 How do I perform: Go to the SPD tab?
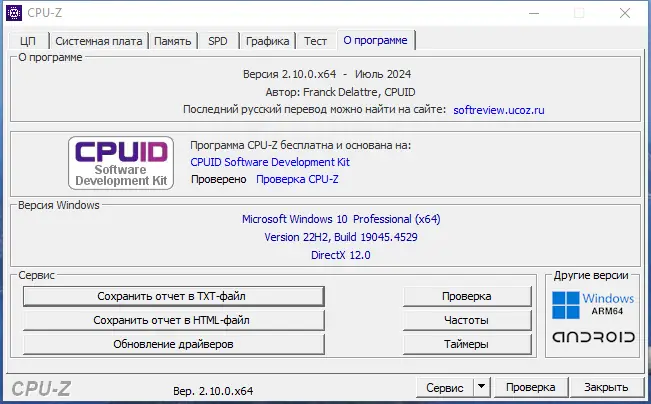tap(218, 41)
